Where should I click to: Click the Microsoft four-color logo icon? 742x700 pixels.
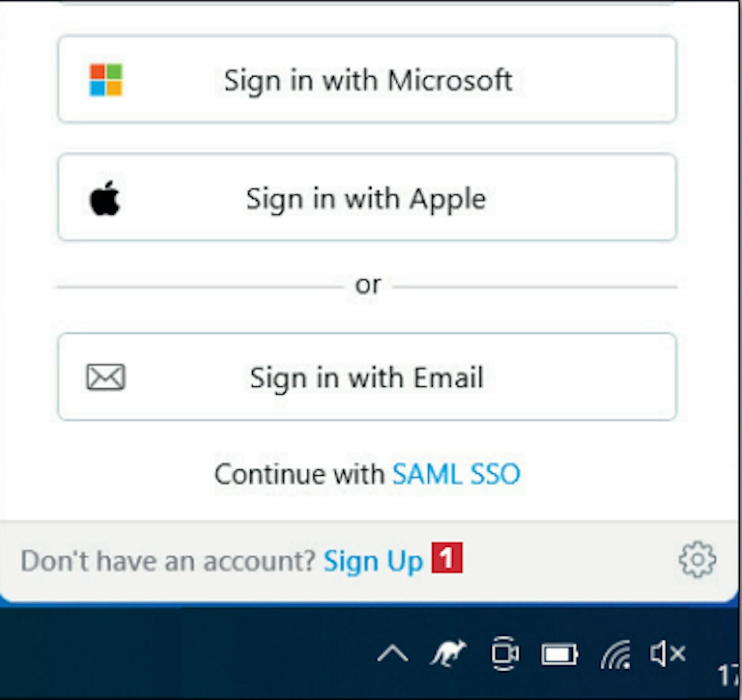pyautogui.click(x=106, y=80)
